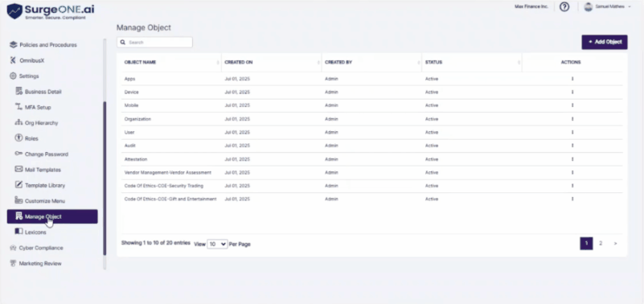Image resolution: width=644 pixels, height=304 pixels.
Task: Click the search magnifier icon
Action: [x=123, y=43]
